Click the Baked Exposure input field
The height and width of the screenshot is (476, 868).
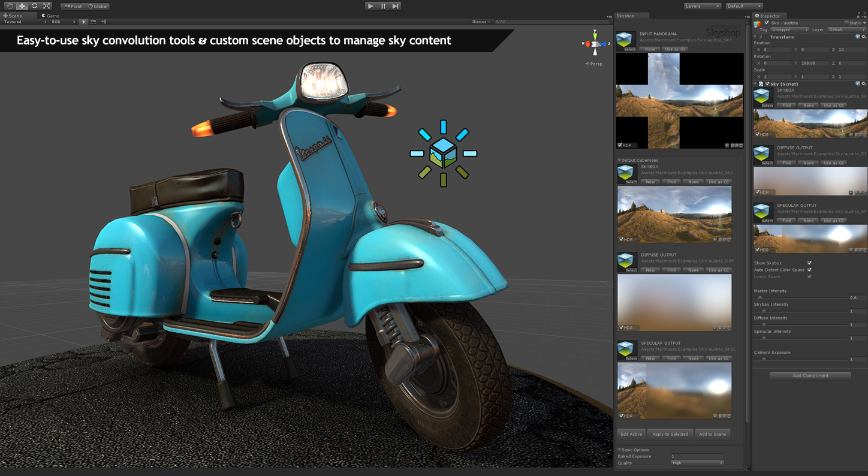point(697,456)
